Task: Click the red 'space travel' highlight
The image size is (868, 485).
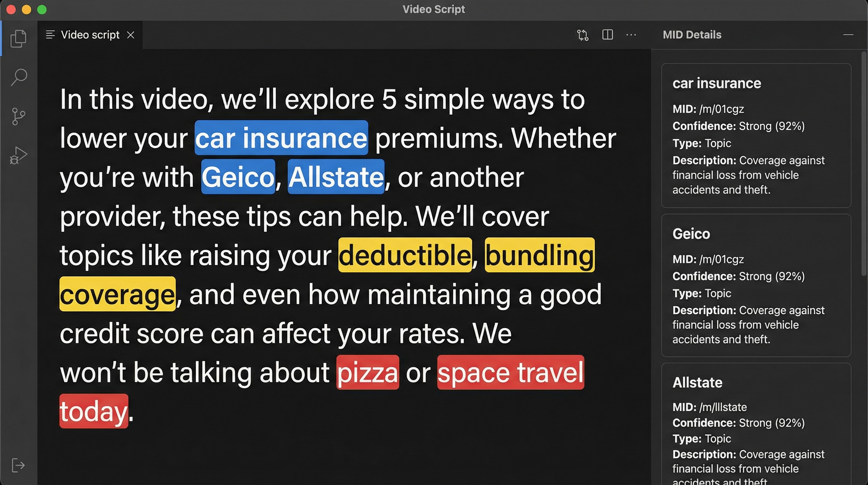Action: tap(510, 372)
